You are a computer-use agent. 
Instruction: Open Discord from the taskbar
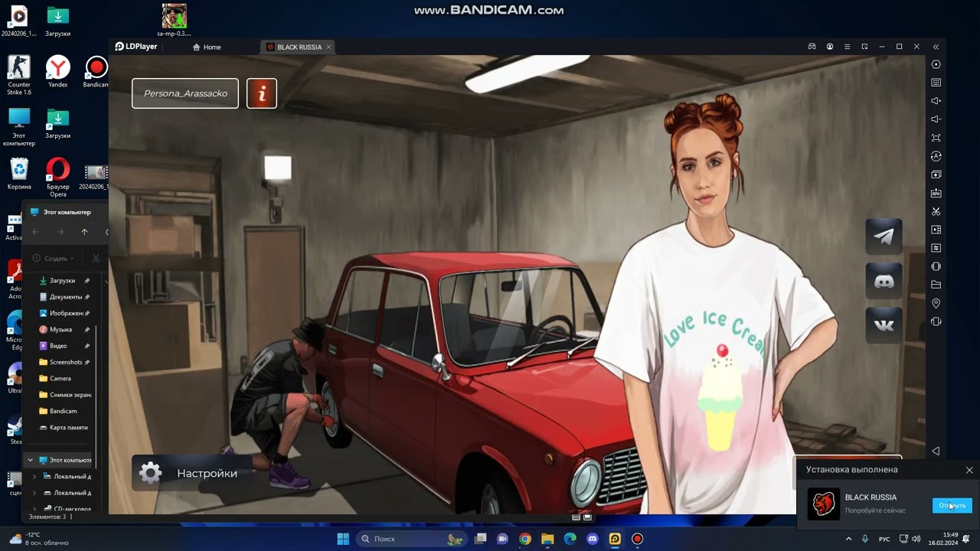tap(592, 539)
